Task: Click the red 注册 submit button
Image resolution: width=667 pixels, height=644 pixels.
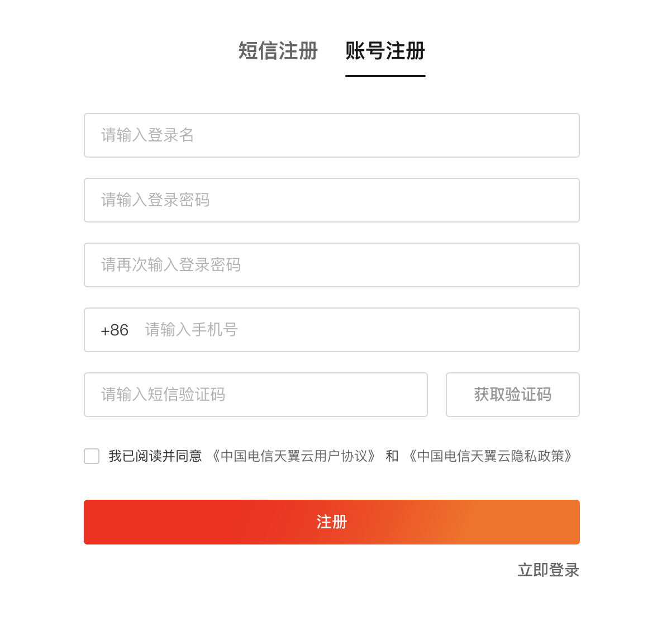Action: [x=331, y=522]
